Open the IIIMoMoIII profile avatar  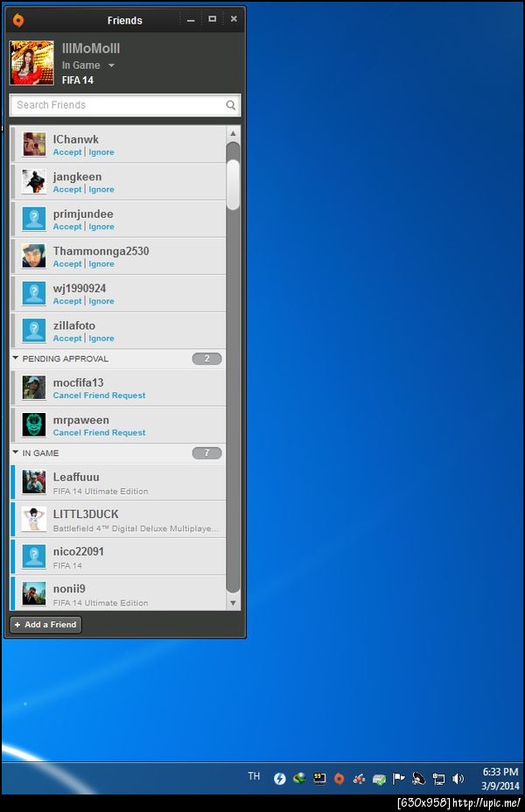(31, 63)
